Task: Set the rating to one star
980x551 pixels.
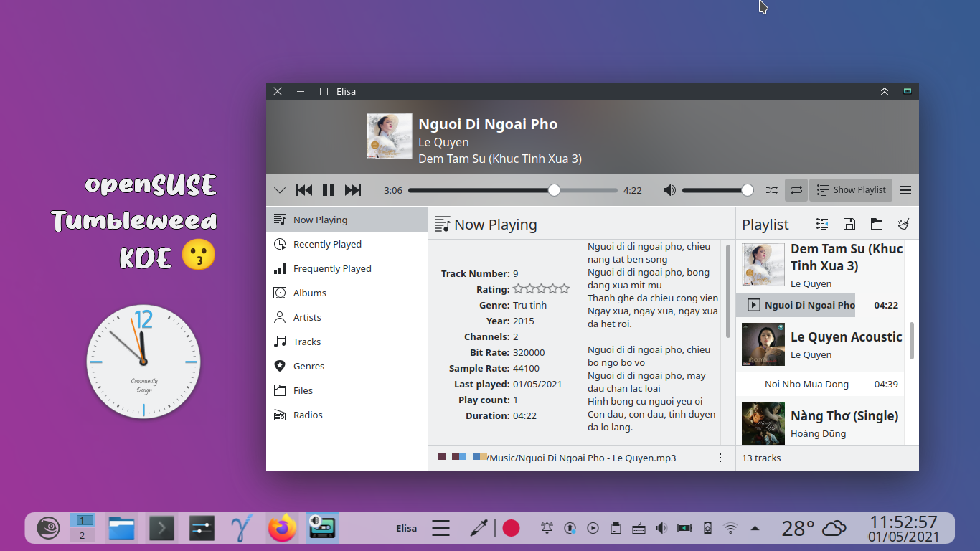Action: coord(519,289)
